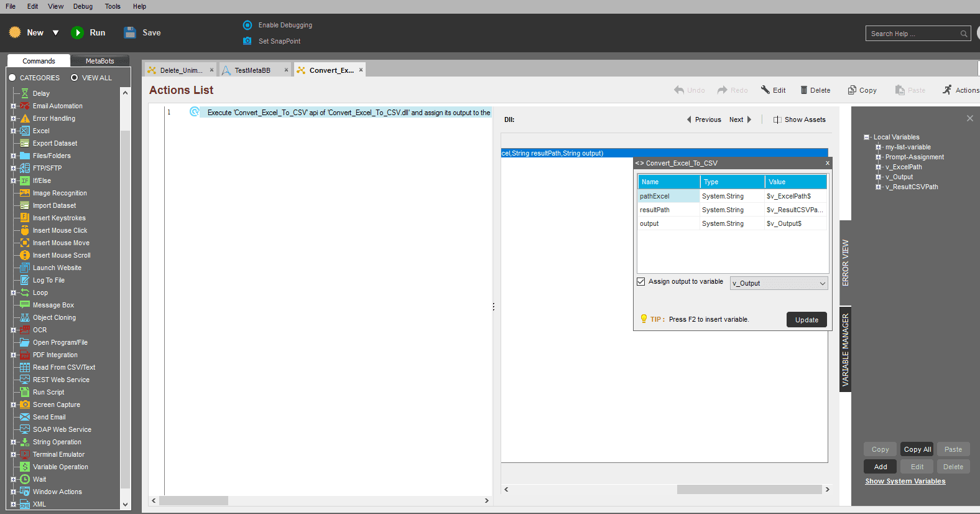The width and height of the screenshot is (980, 514).
Task: Click the Set SnapPoint camera icon
Action: tap(247, 41)
